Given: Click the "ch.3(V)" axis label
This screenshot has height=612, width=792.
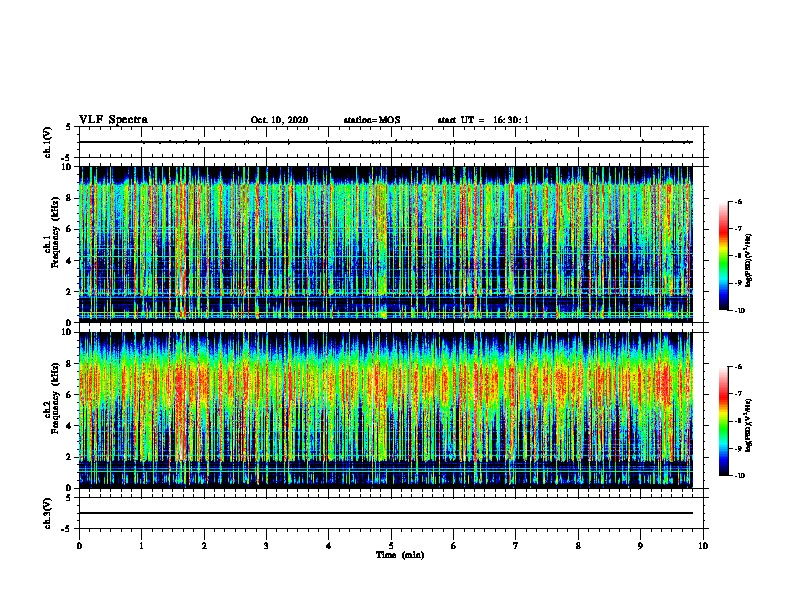Looking at the screenshot, I should (48, 513).
